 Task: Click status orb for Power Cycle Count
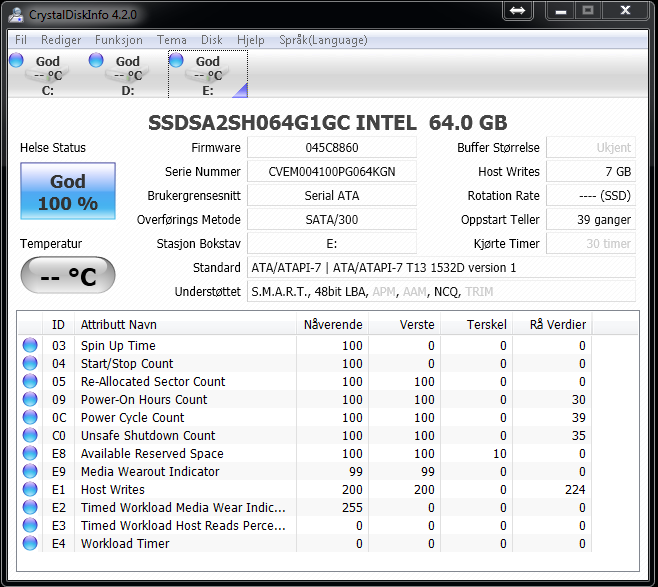pos(30,417)
